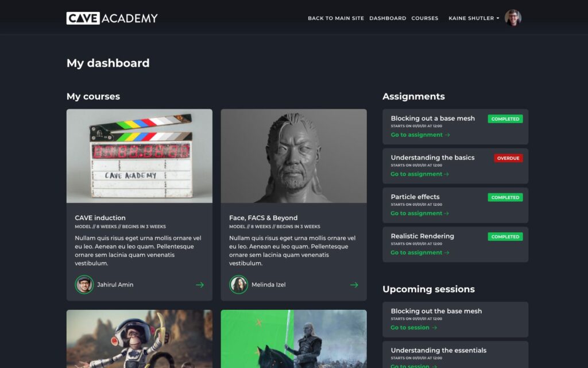Click the user profile avatar in header
The width and height of the screenshot is (588, 368).
pos(513,18)
